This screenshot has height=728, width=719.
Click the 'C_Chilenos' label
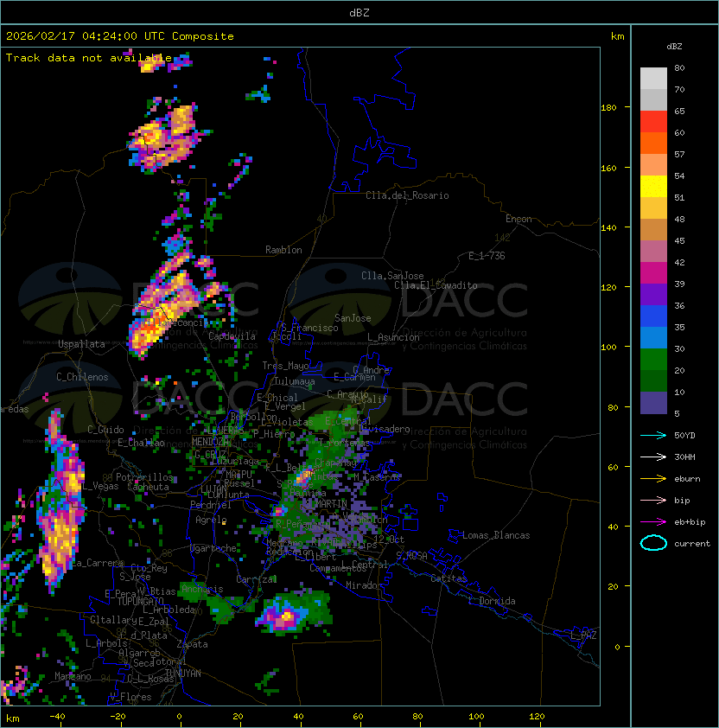(x=82, y=377)
